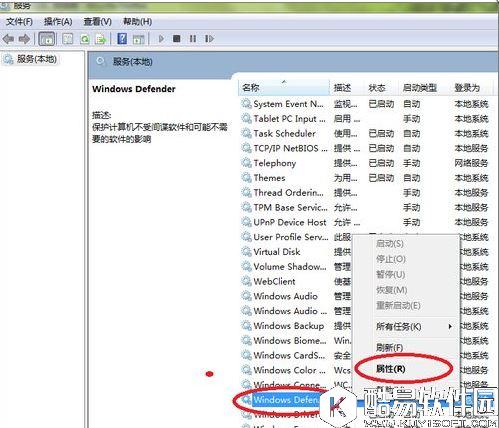Click the gear icon beside WebClient
This screenshot has width=499, height=428.
pyautogui.click(x=246, y=281)
